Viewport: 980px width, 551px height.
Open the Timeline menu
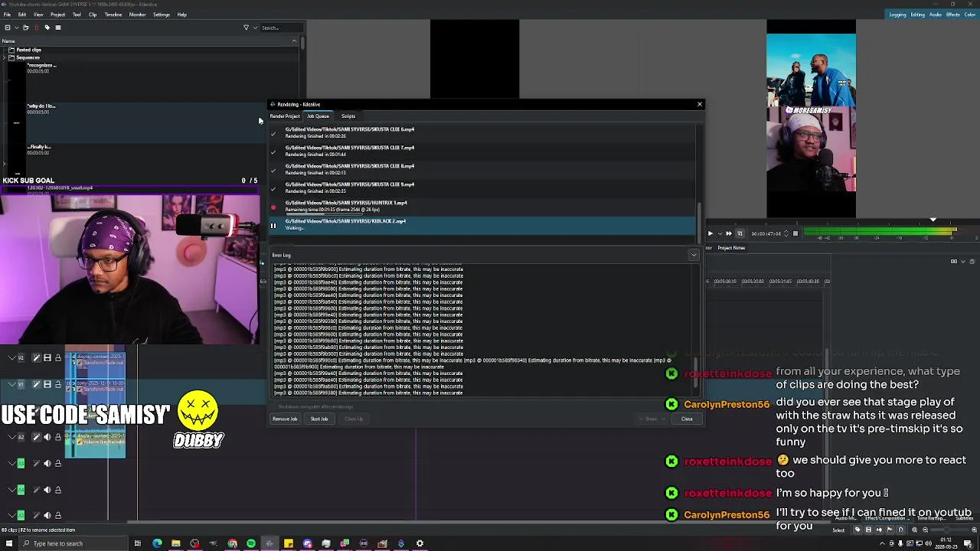click(x=113, y=15)
